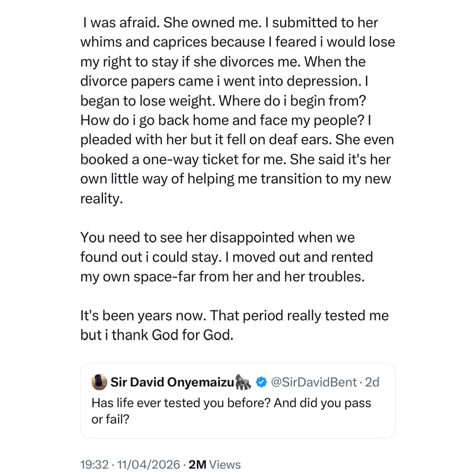Open the embedded quoted tweet card
The width and height of the screenshot is (476, 476).
(238, 400)
